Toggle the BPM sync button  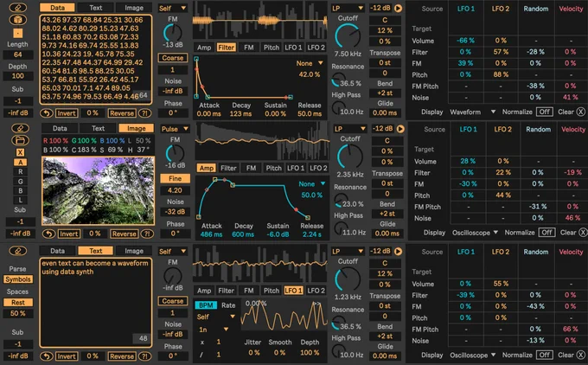(x=206, y=305)
